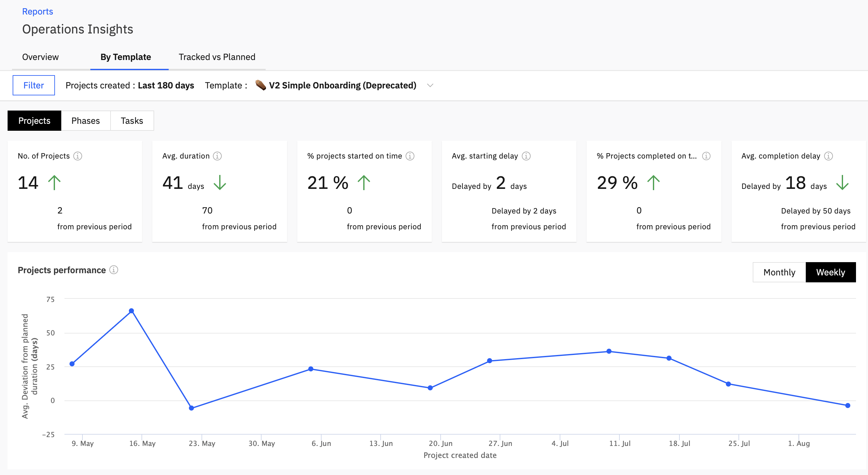
Task: Click the 16 May peak data point
Action: click(131, 310)
